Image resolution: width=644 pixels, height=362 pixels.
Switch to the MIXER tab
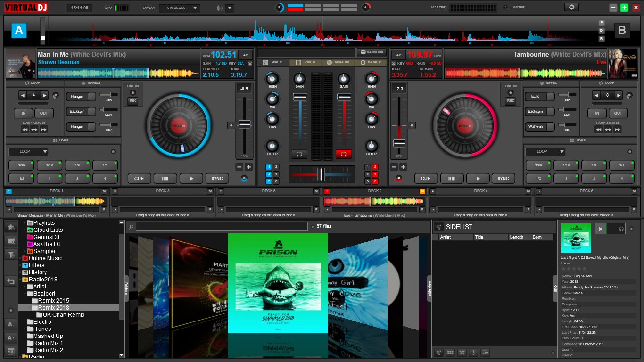pyautogui.click(x=273, y=62)
